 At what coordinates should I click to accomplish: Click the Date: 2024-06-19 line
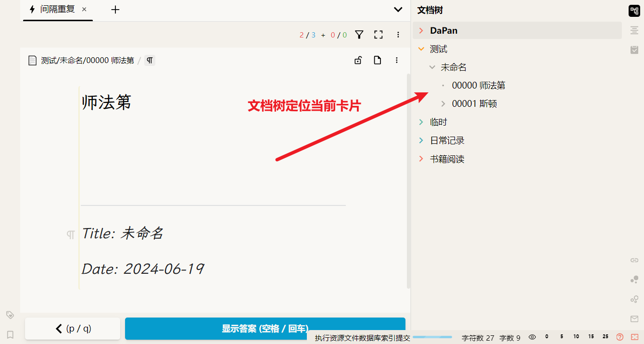(143, 268)
